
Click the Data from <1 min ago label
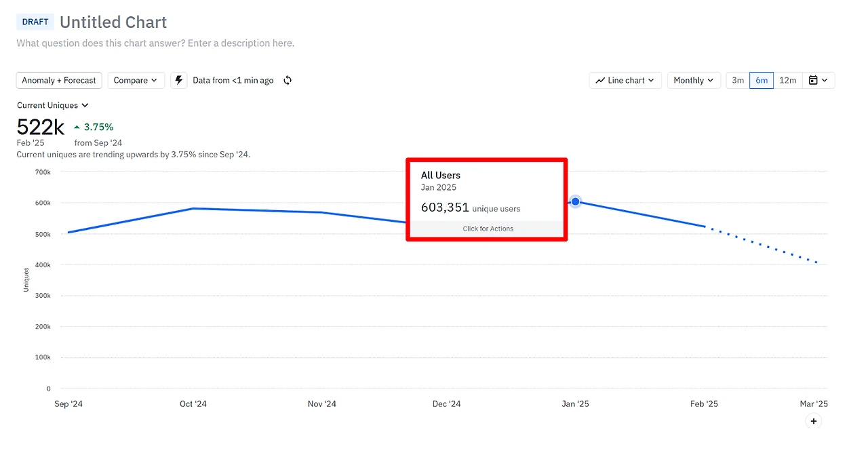pos(233,80)
